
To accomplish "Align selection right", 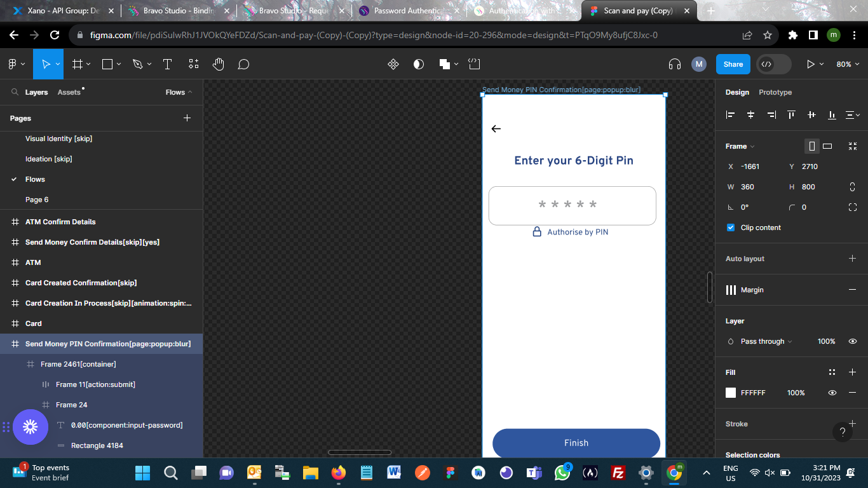I will pos(771,115).
